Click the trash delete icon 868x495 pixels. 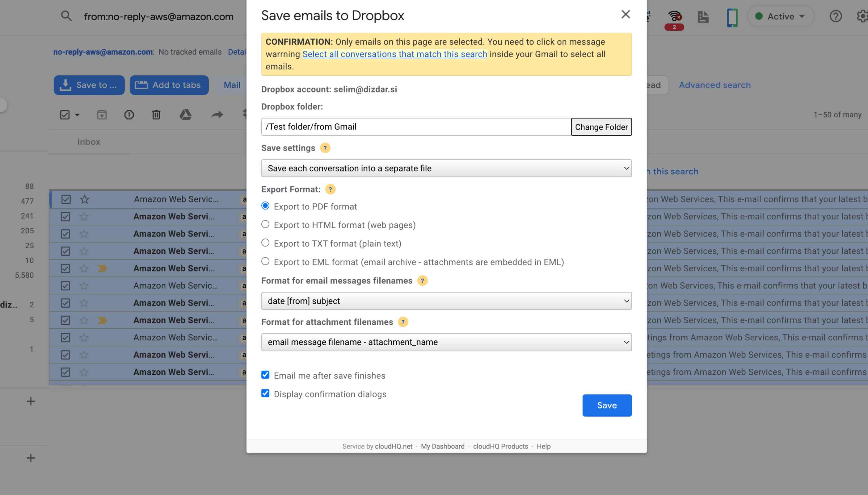coord(156,115)
